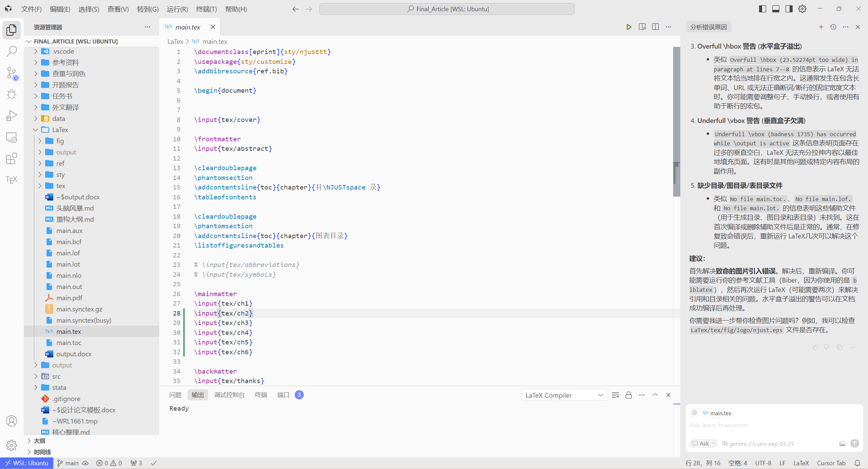
Task: Click the Ask mode selector button
Action: coord(703,444)
